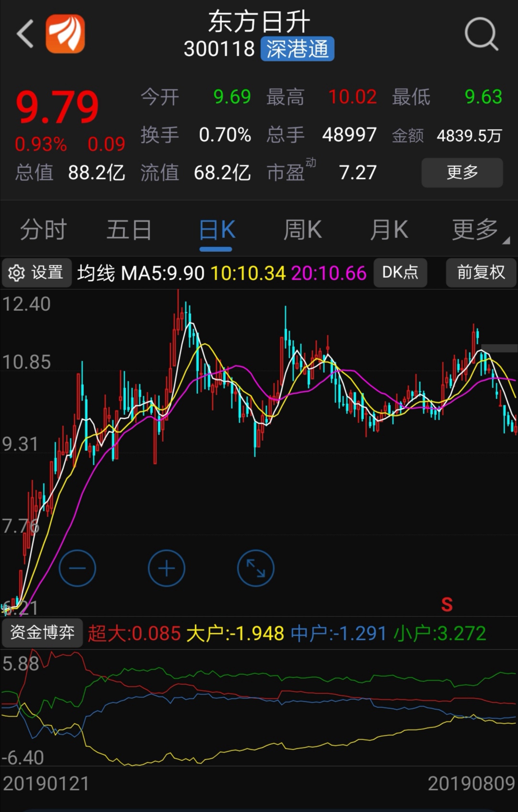The height and width of the screenshot is (812, 518).
Task: Tap 中户:-1.291 fund flow label
Action: click(339, 634)
